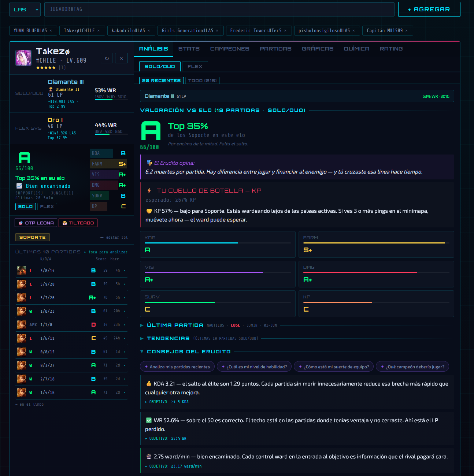Click the KDA progress bar card
Viewport: 474px width, 476px height.
click(x=218, y=244)
